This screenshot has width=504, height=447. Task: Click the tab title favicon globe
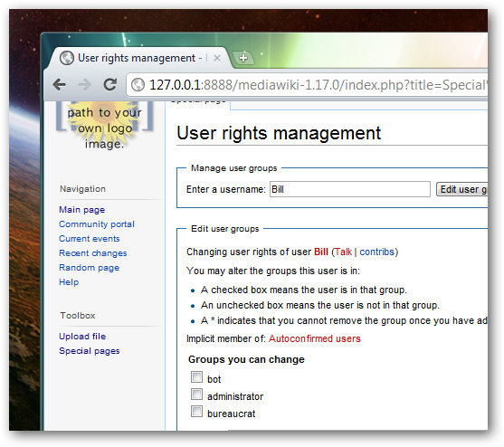coord(67,58)
